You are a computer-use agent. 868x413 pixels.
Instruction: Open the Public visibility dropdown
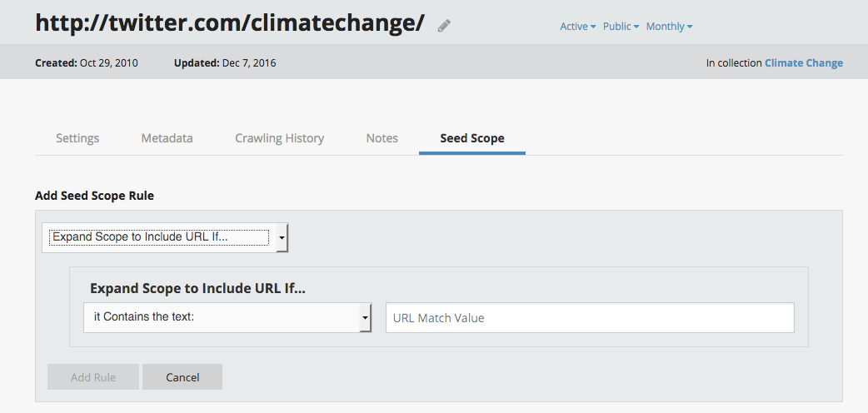(x=621, y=27)
